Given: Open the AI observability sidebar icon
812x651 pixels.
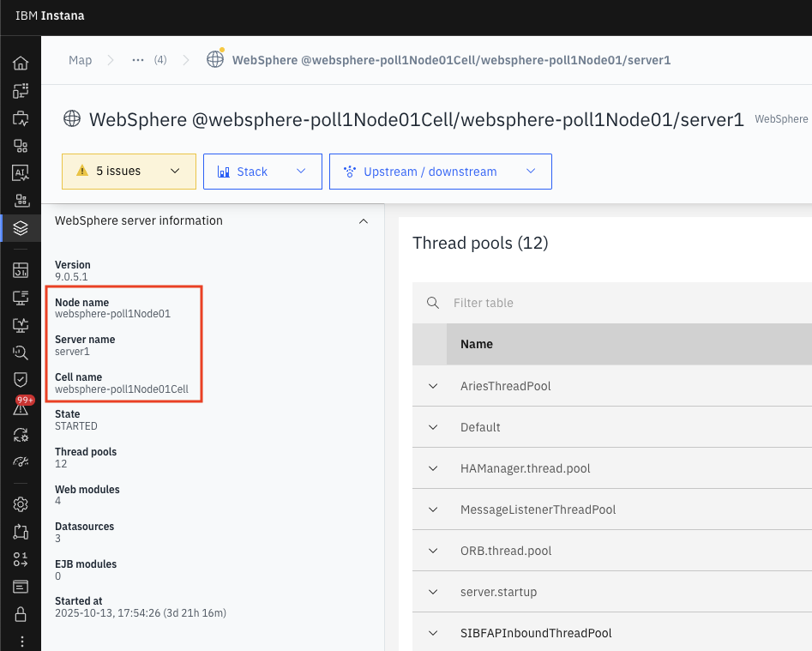Looking at the screenshot, I should [x=21, y=173].
